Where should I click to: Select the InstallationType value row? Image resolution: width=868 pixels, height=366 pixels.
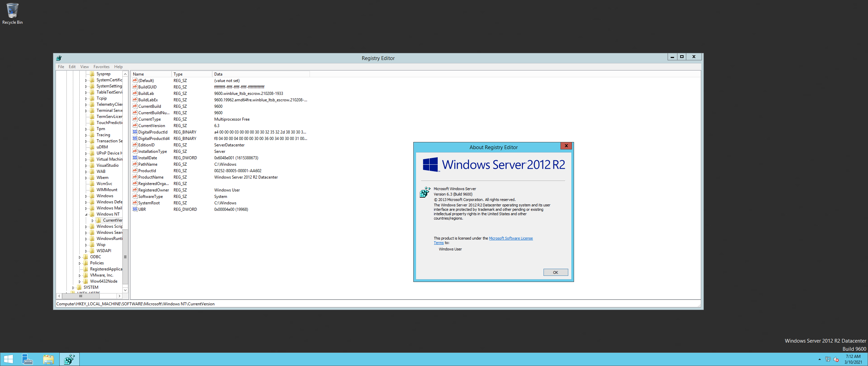pos(220,151)
